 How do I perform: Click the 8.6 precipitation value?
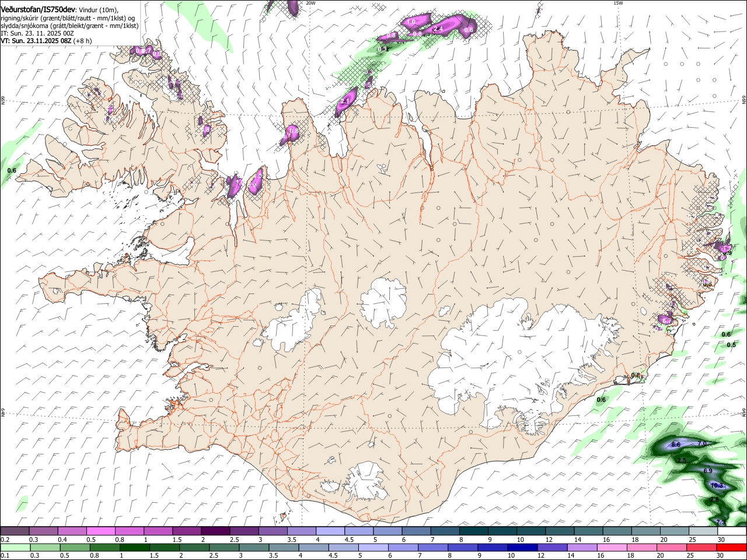676,444
